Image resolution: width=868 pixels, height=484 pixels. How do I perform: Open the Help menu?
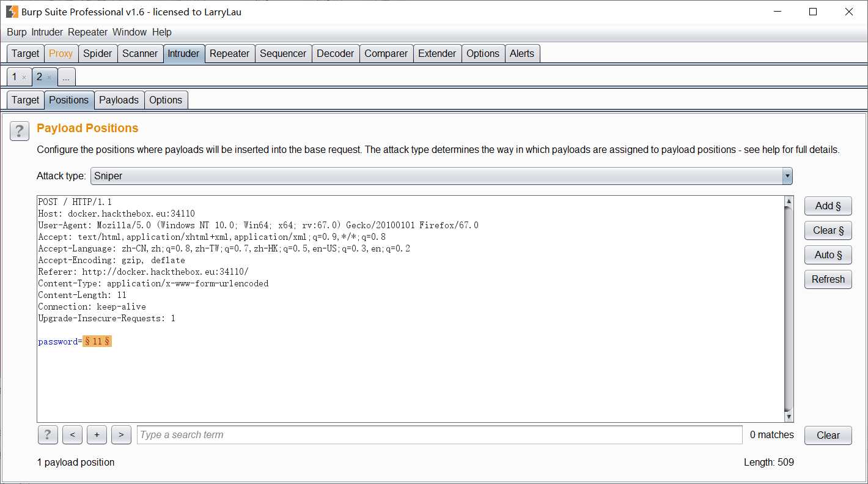click(x=162, y=32)
